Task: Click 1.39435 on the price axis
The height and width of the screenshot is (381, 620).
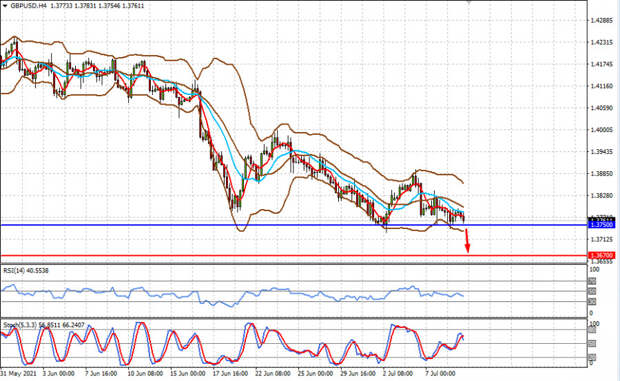Action: 601,152
